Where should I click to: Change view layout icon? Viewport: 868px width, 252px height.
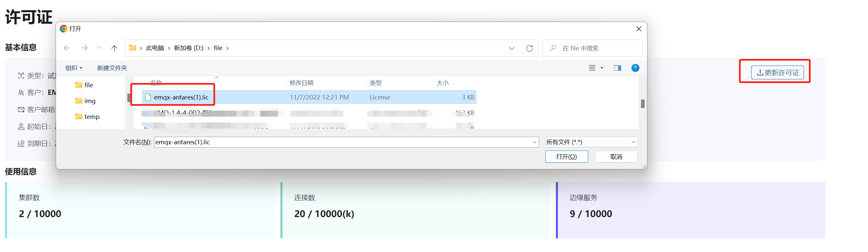pos(592,68)
